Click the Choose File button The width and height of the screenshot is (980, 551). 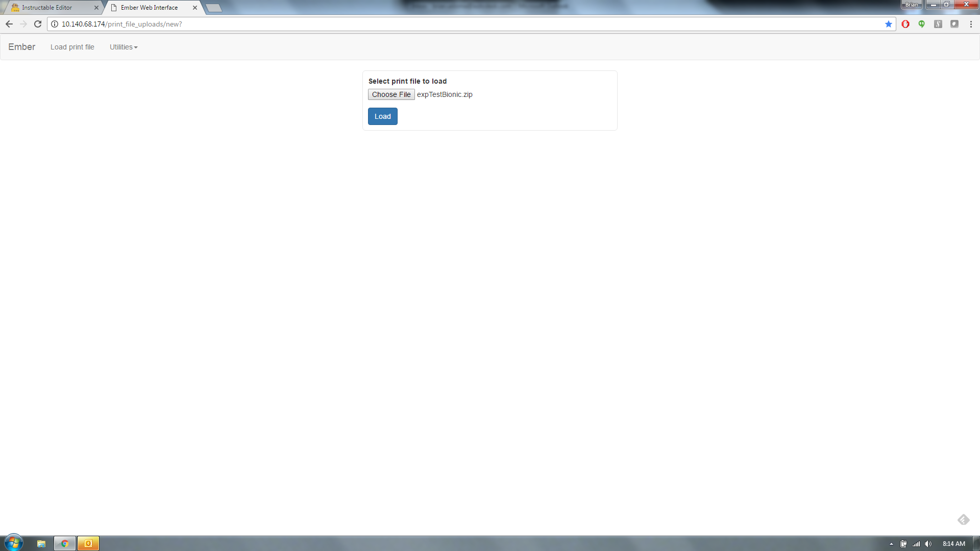391,94
